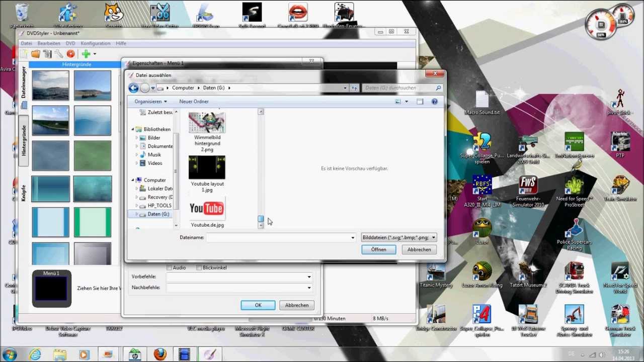Open the Nachbefehle dropdown
The image size is (644, 362).
(x=309, y=288)
